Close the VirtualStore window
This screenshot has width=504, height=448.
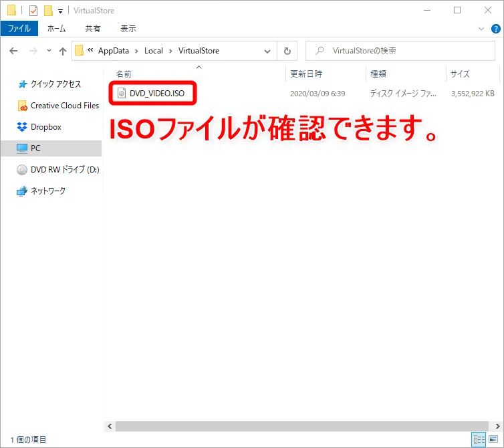[x=487, y=10]
